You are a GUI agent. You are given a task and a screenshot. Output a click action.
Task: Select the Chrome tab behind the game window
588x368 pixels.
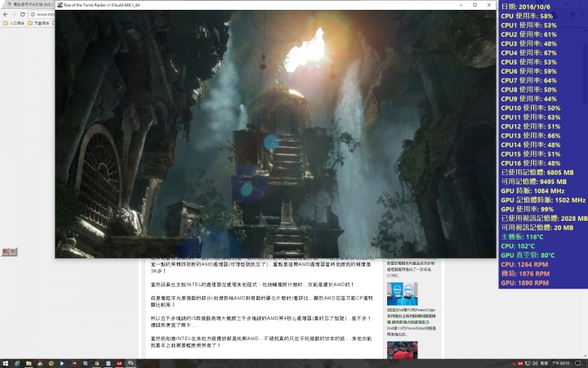point(28,5)
